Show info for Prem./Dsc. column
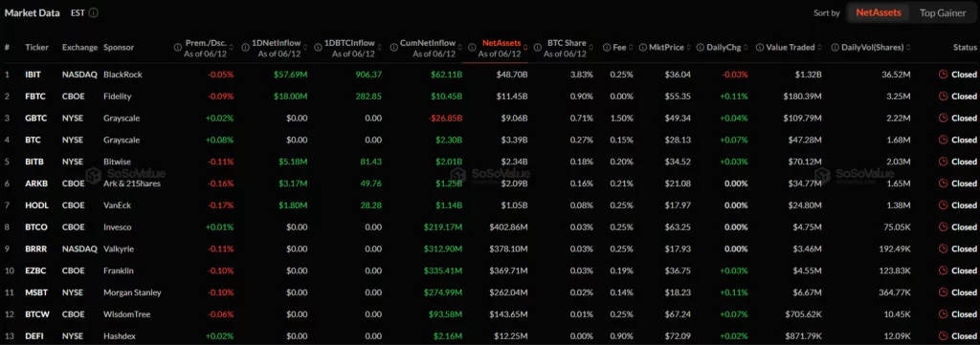Screen dimensions: 980x345 point(178,48)
